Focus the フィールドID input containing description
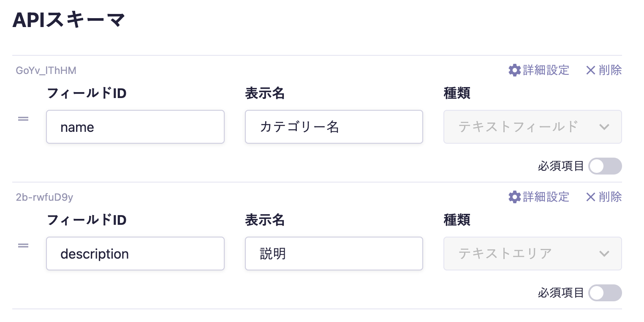The width and height of the screenshot is (644, 322). tap(135, 254)
